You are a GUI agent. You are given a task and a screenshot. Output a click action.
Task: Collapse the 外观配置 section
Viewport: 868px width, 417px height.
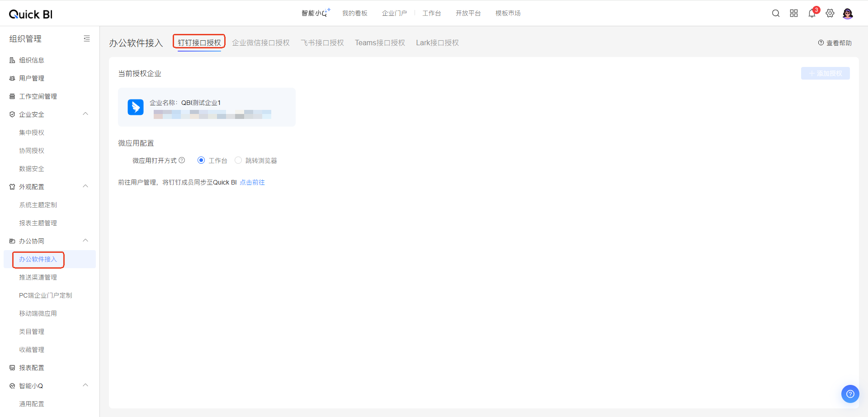(85, 186)
